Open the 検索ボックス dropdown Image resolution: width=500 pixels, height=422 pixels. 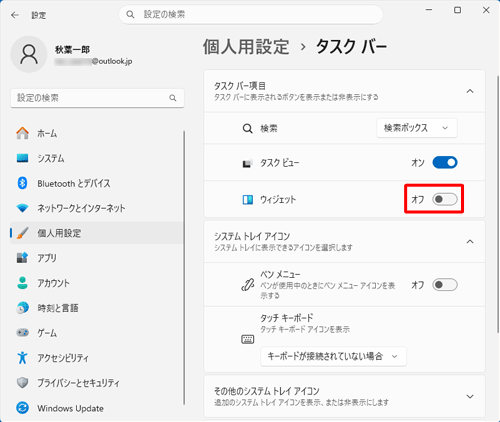click(x=417, y=128)
